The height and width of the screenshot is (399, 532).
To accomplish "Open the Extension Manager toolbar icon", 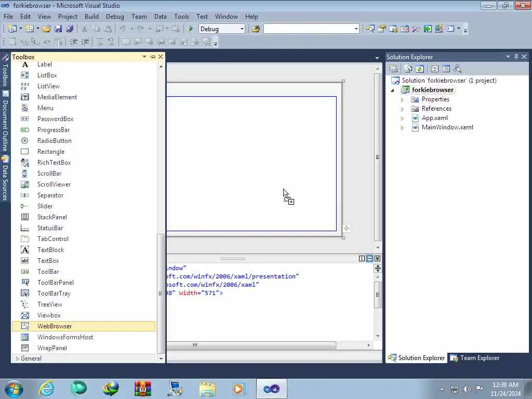I will coord(439,29).
